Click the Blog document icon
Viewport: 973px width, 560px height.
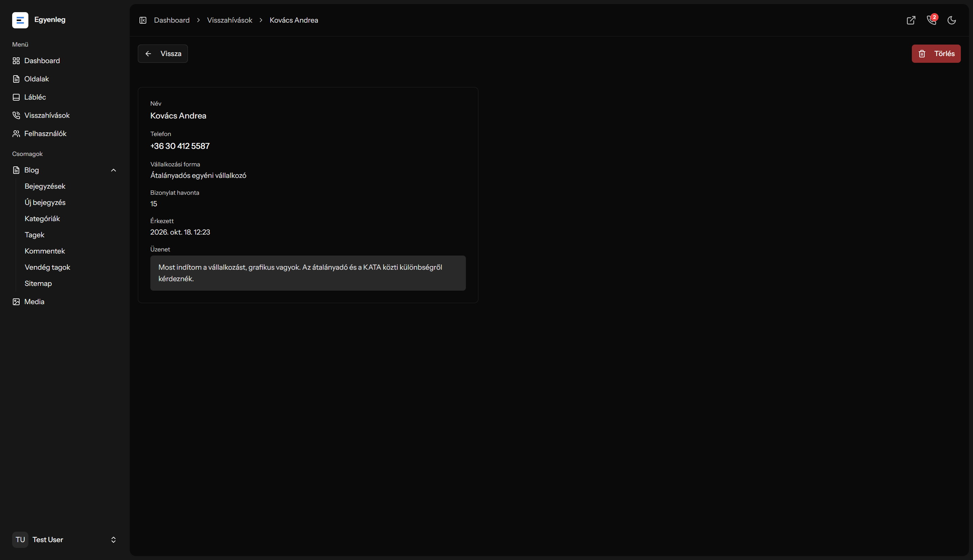click(x=16, y=170)
